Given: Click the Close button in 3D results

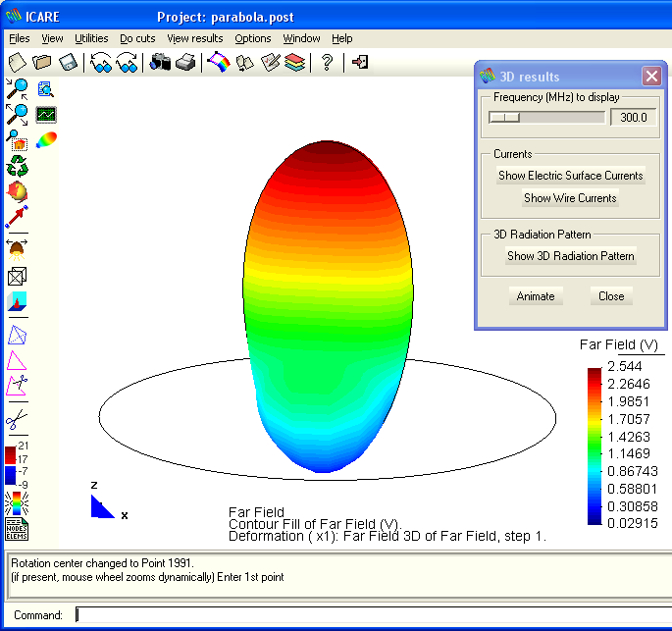Looking at the screenshot, I should pyautogui.click(x=611, y=296).
